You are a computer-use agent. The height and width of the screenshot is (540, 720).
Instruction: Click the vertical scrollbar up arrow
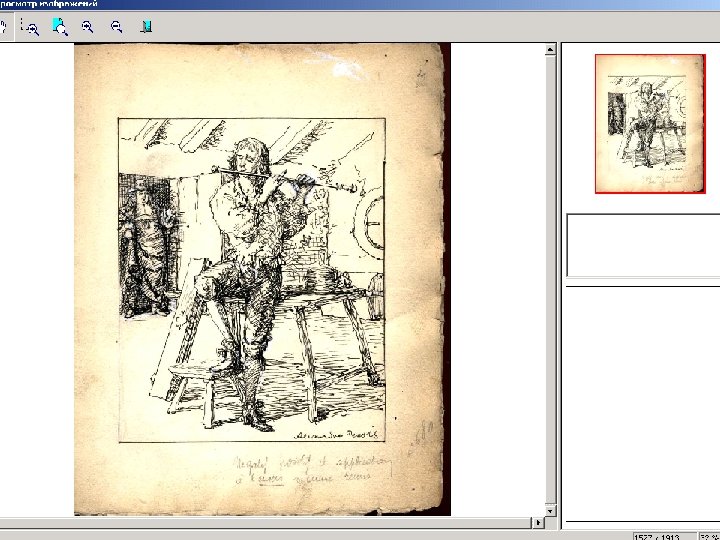click(551, 50)
